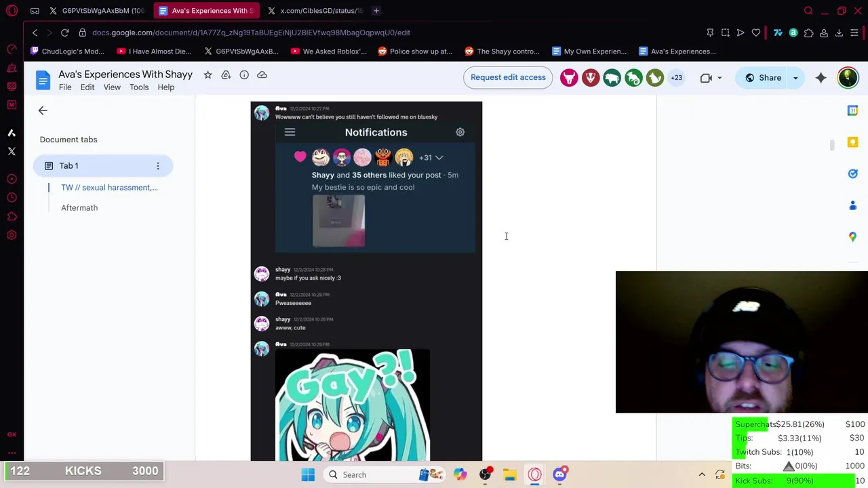Click the first anonymous viewer avatar
The image size is (868, 488).
(x=569, y=77)
